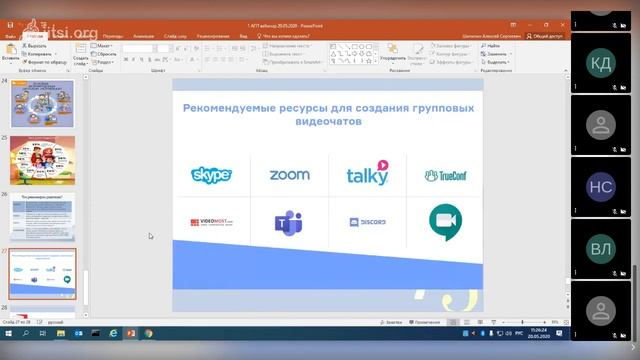The image size is (640, 360).
Task: Click the Windows Start button
Action: (8, 333)
